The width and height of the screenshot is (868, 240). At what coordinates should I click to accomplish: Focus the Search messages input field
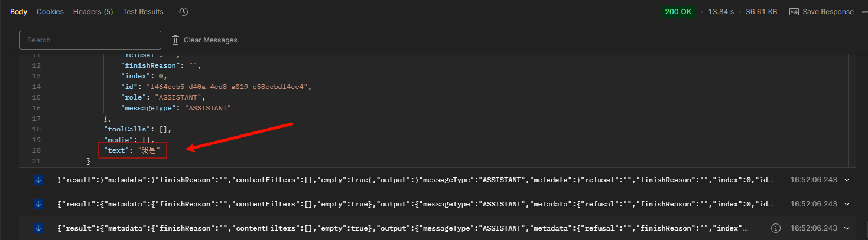pyautogui.click(x=90, y=40)
